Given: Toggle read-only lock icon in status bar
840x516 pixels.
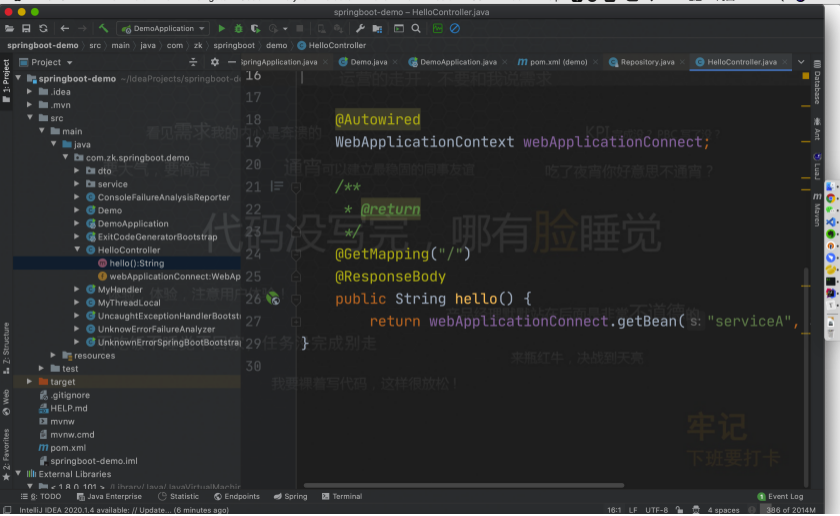Looking at the screenshot, I should (x=679, y=510).
